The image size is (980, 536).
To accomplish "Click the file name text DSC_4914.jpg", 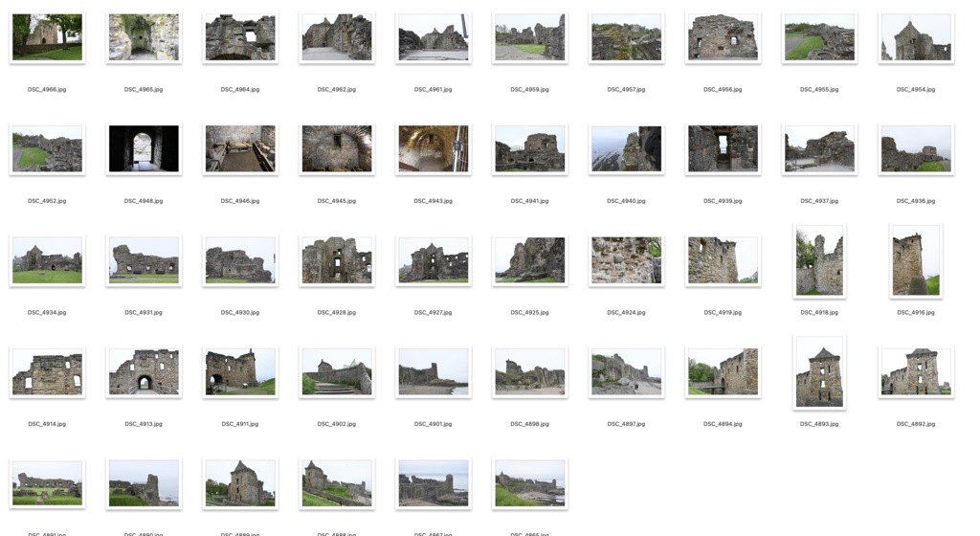I will click(47, 424).
